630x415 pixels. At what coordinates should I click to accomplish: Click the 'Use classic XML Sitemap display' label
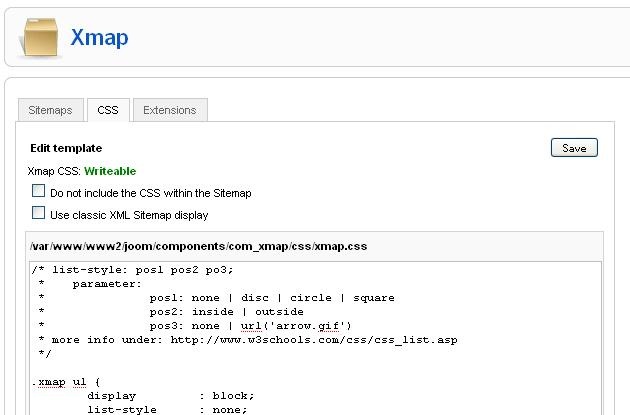click(x=129, y=214)
